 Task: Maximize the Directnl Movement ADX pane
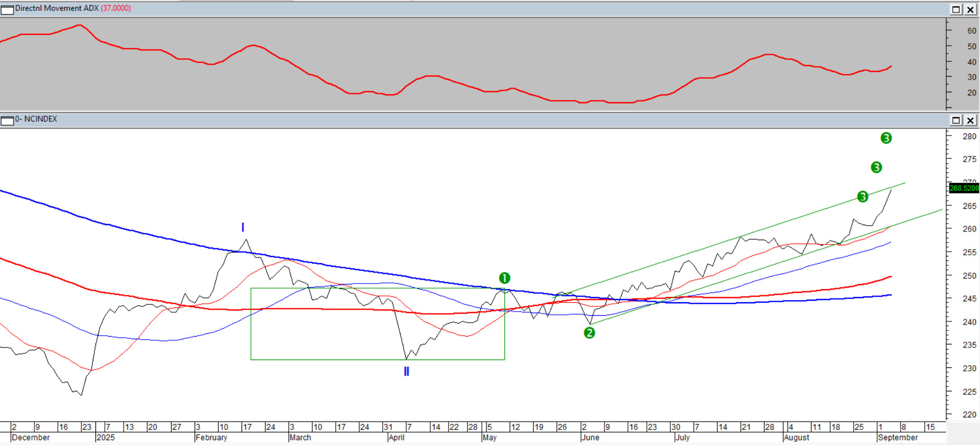(x=955, y=9)
